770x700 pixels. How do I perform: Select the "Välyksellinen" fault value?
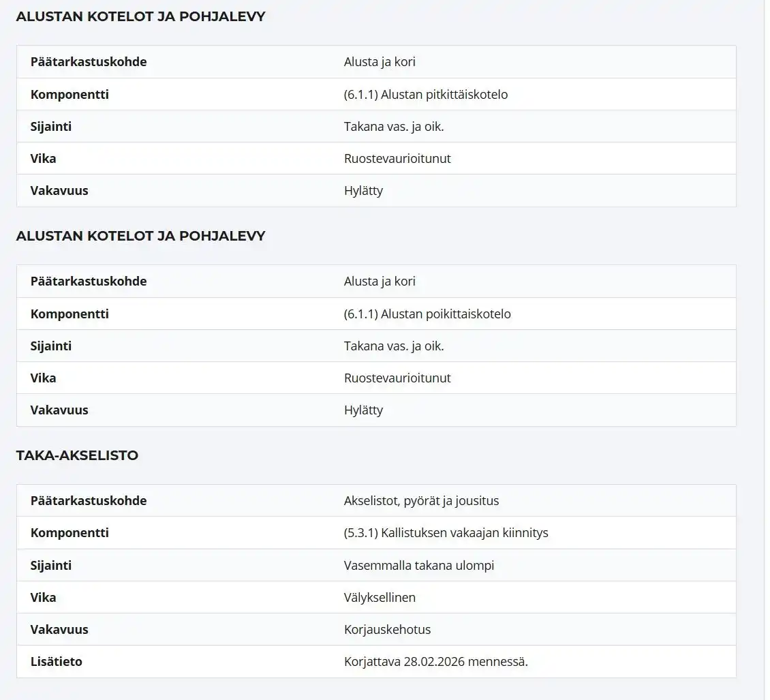pos(380,598)
